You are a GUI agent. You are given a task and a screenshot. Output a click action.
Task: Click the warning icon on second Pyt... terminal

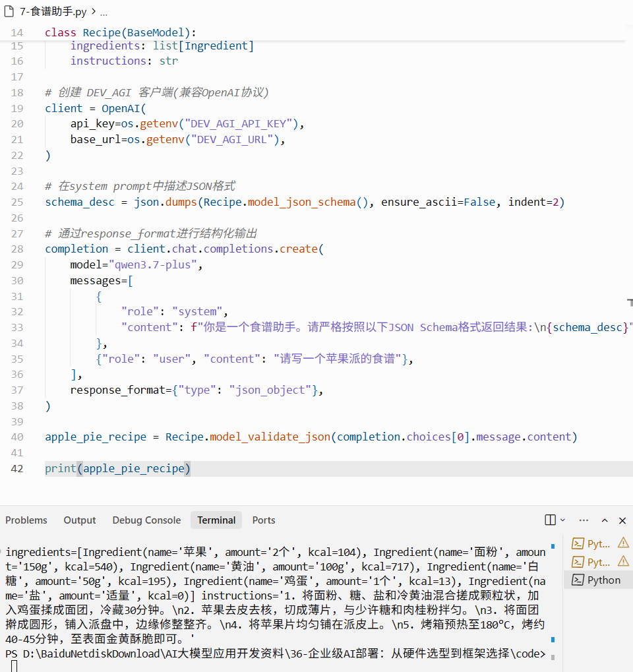(x=623, y=561)
